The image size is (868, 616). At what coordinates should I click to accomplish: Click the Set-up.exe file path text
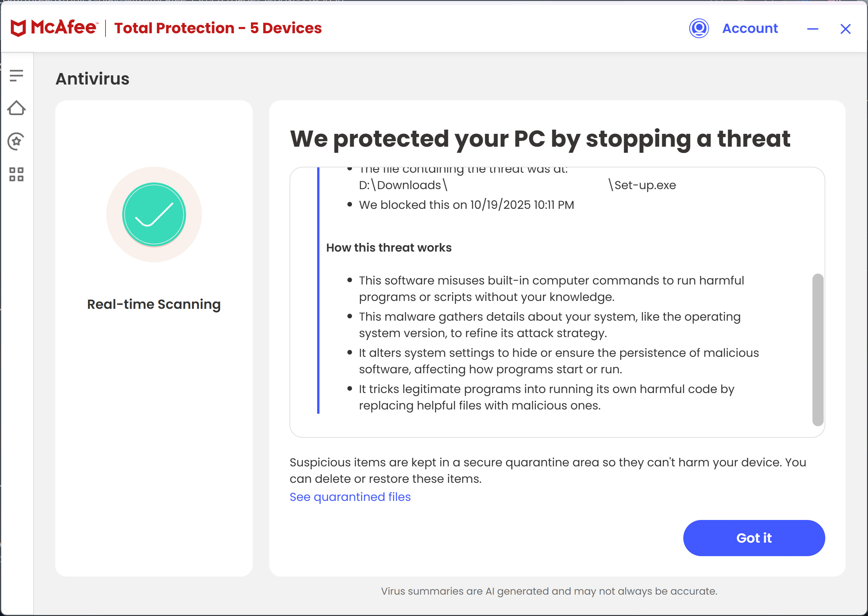[645, 185]
